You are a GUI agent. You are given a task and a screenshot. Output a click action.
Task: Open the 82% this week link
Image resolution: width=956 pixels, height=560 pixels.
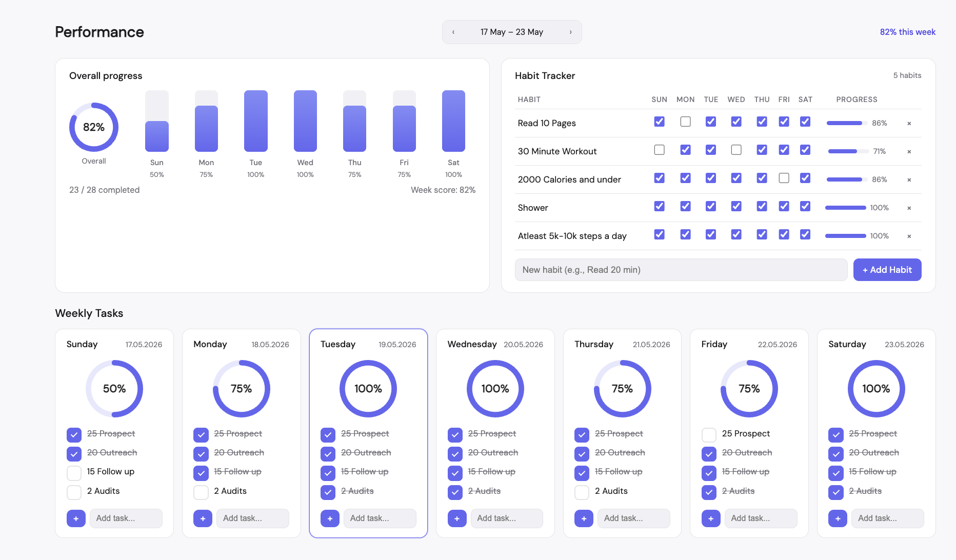[907, 32]
